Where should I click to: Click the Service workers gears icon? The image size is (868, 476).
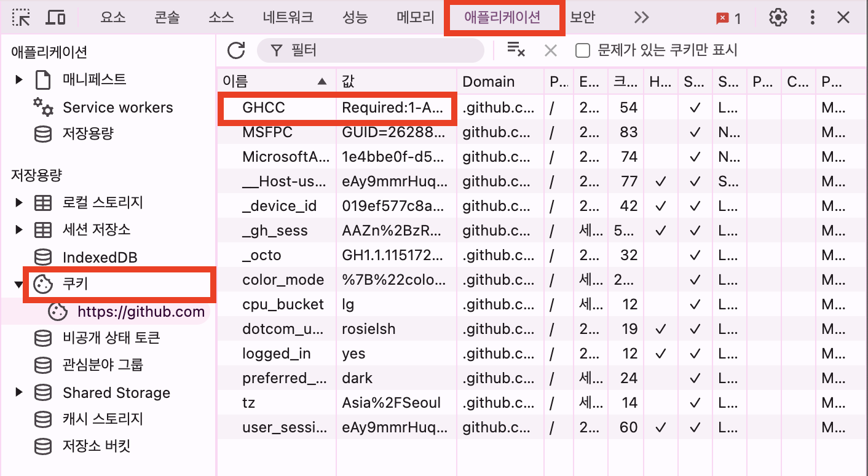[42, 107]
